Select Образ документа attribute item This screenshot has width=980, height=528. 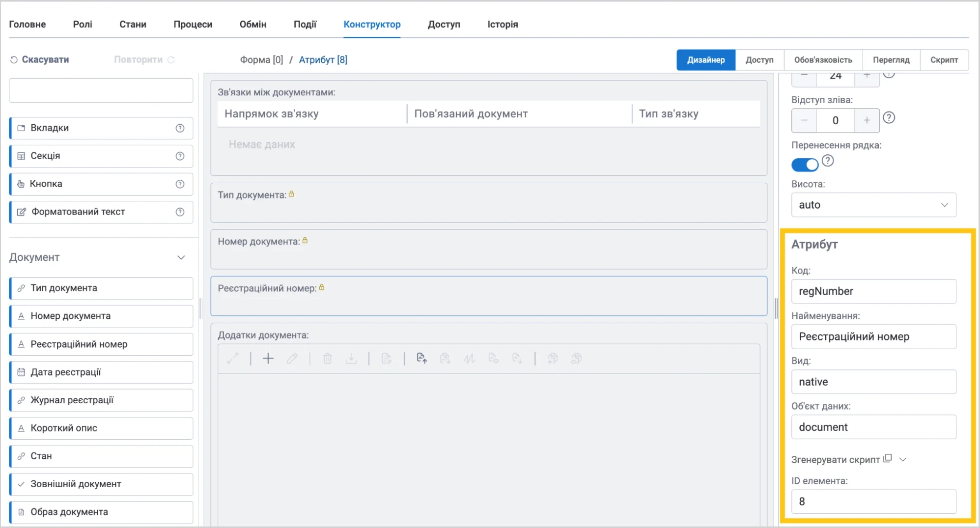pyautogui.click(x=101, y=512)
